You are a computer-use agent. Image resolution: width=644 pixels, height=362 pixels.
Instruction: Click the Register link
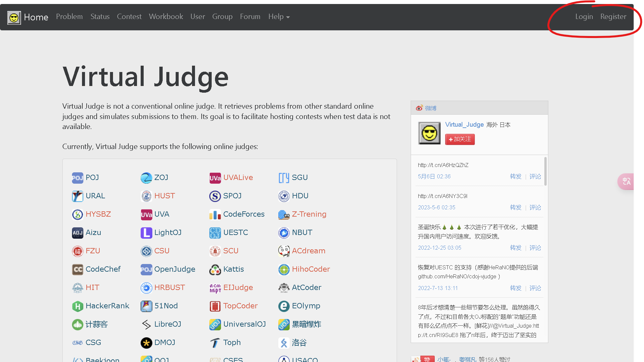click(x=613, y=17)
